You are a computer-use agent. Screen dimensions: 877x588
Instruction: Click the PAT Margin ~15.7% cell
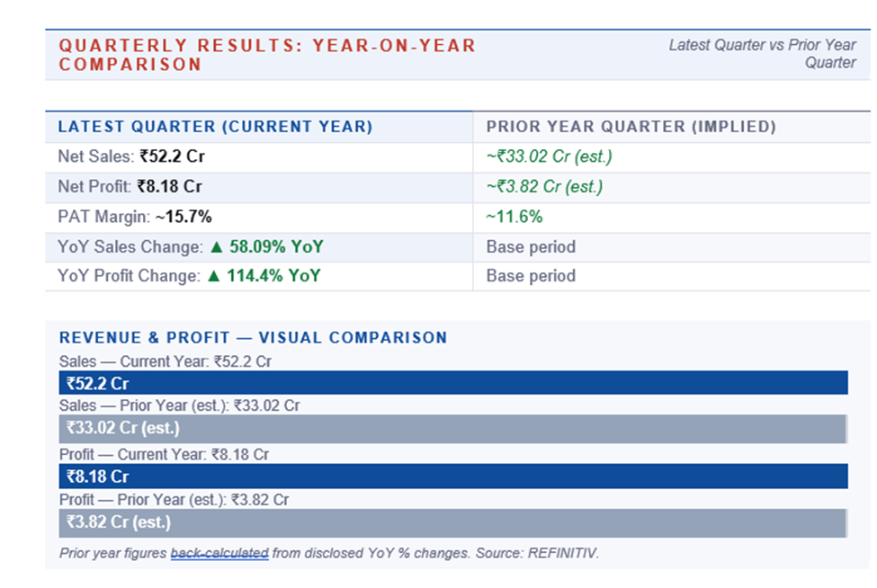click(135, 217)
